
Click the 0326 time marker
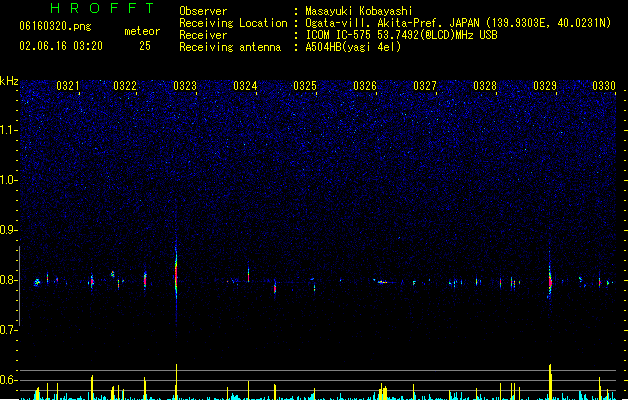(x=365, y=86)
